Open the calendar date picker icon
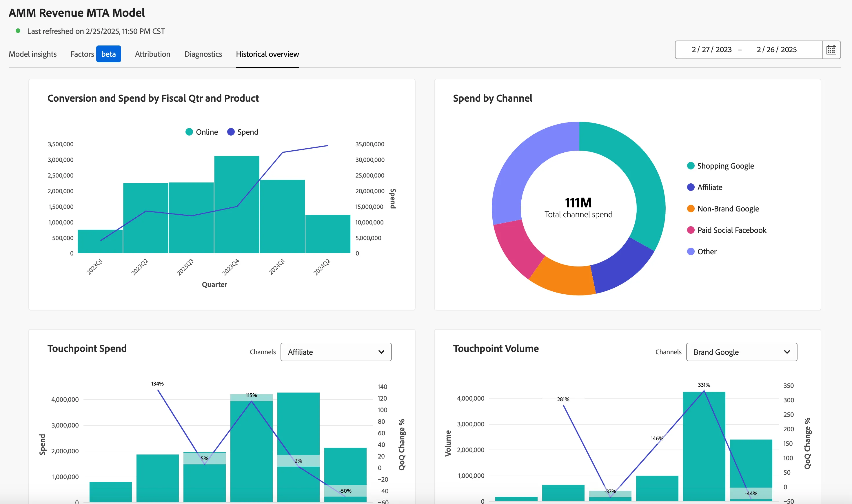The height and width of the screenshot is (504, 852). [831, 50]
